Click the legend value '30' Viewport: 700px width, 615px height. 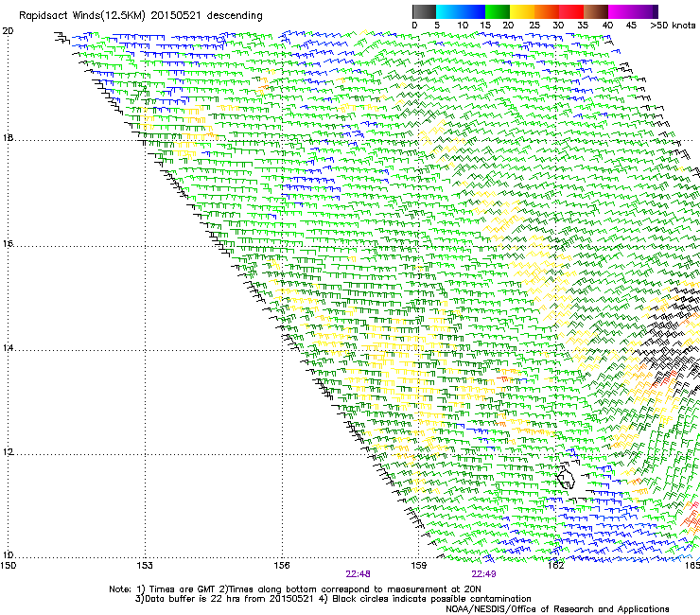[x=558, y=26]
